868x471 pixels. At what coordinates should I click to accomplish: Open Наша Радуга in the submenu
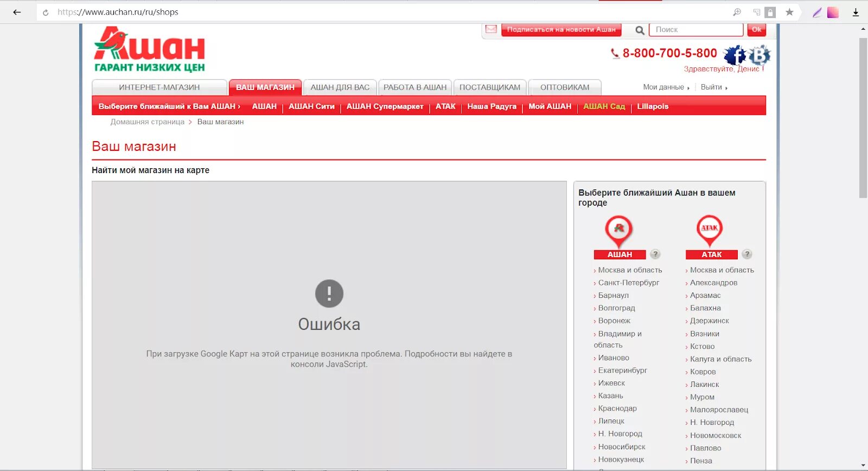tap(492, 106)
